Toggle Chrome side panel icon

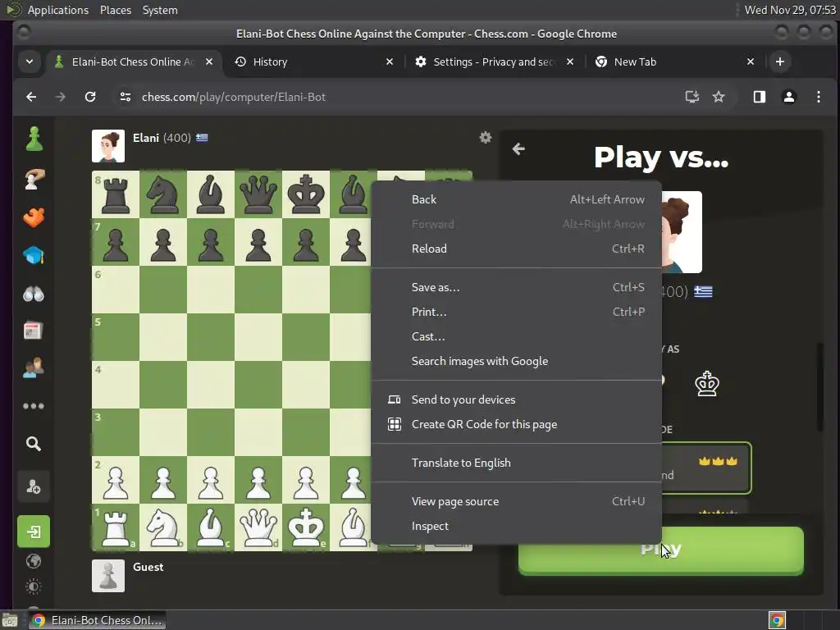coord(759,97)
